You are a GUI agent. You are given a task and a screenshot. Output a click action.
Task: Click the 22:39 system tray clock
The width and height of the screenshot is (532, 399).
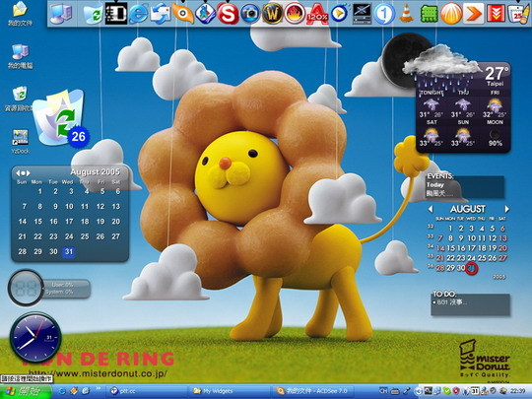click(518, 391)
